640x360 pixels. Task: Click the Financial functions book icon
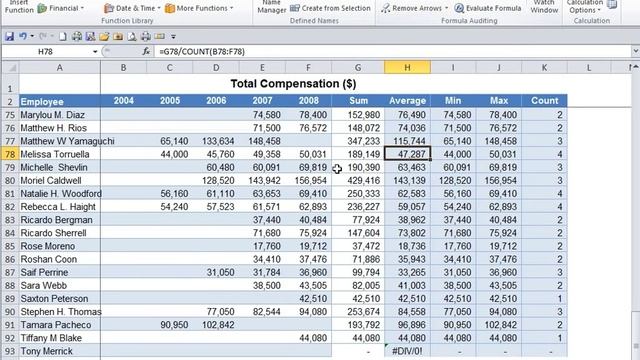42,8
